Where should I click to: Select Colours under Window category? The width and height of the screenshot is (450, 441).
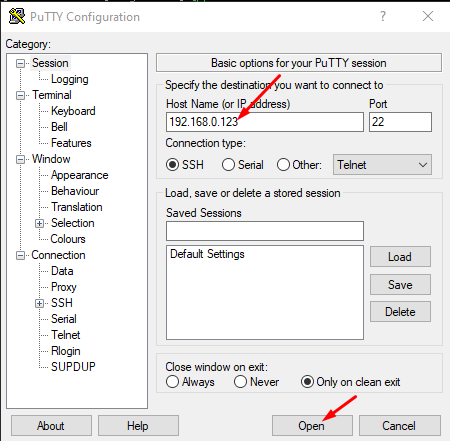(x=68, y=239)
